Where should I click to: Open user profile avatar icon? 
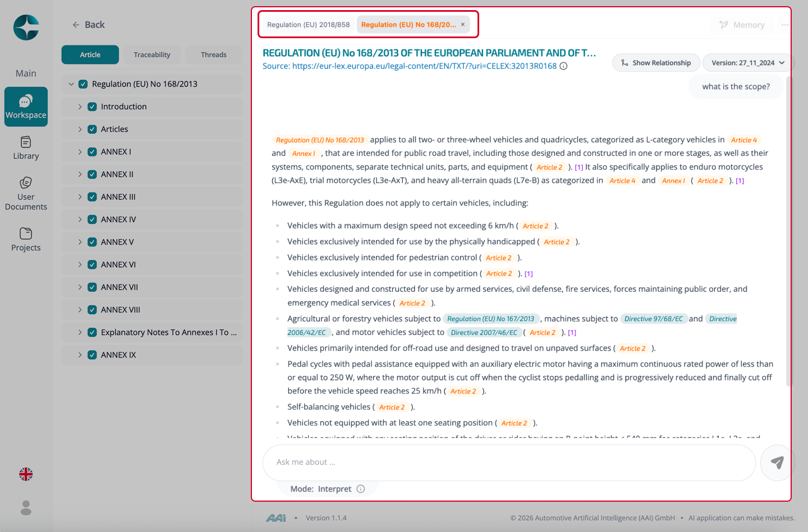point(26,508)
